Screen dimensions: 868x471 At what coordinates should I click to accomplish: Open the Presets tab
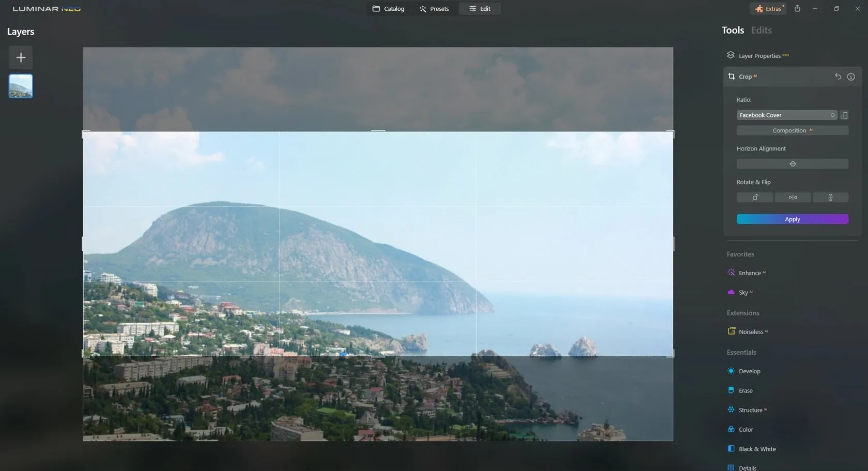pyautogui.click(x=434, y=9)
